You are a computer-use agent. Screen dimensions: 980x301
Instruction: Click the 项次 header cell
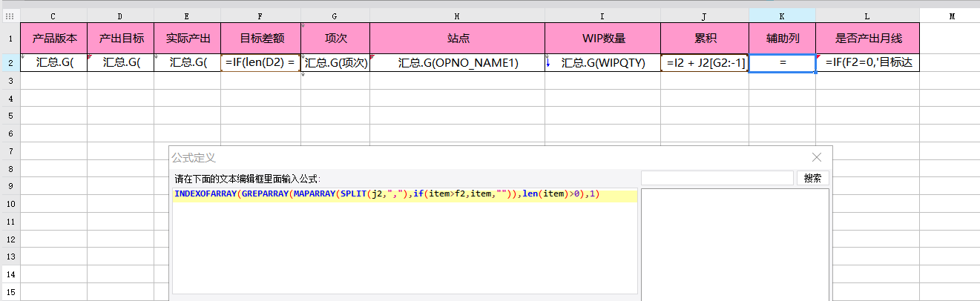coord(335,39)
